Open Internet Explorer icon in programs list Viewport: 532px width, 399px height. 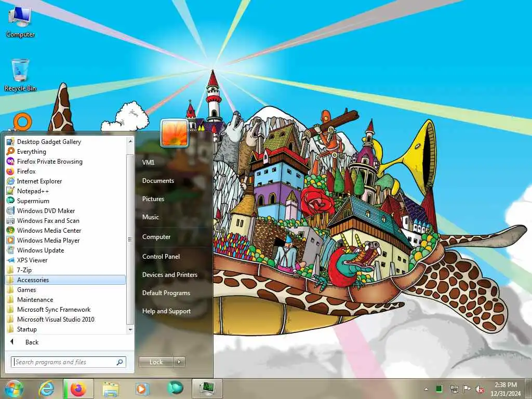[x=10, y=181]
